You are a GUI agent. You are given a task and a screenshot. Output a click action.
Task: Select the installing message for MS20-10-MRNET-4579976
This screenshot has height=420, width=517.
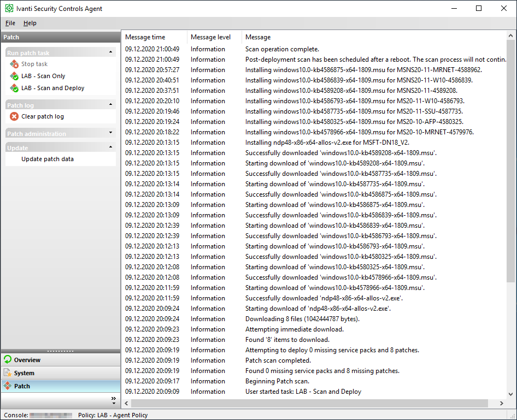360,132
